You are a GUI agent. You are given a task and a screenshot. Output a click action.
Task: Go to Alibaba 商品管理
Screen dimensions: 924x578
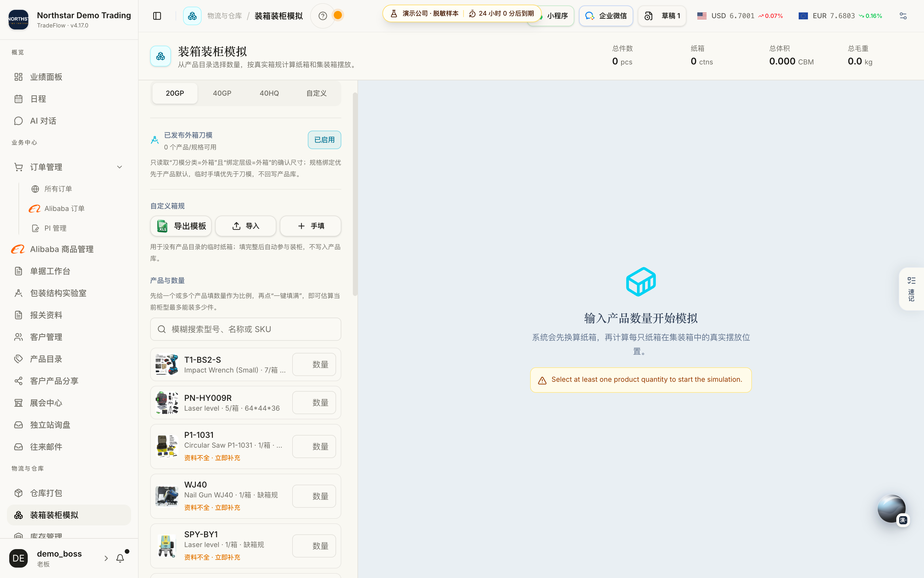coord(69,249)
